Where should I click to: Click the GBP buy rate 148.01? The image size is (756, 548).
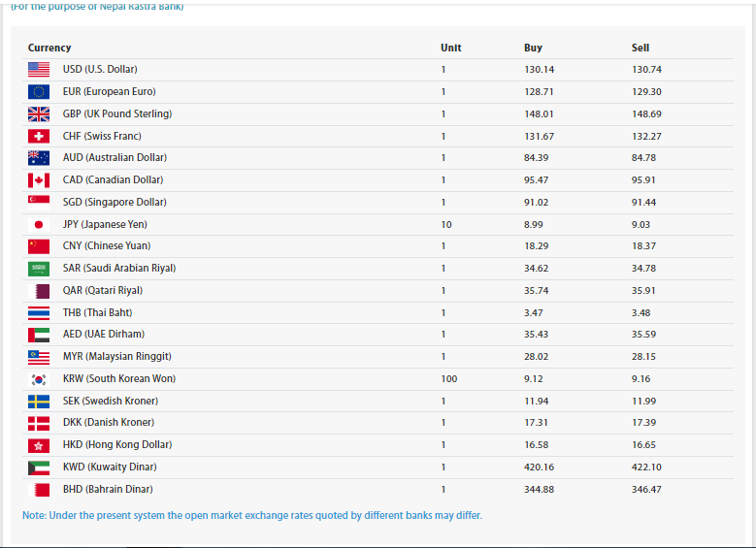pos(539,114)
